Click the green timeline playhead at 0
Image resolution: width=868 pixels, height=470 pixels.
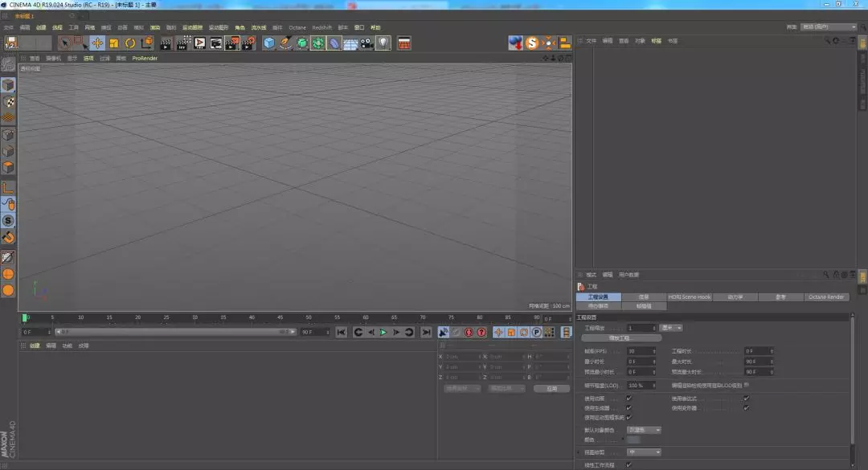tap(25, 318)
